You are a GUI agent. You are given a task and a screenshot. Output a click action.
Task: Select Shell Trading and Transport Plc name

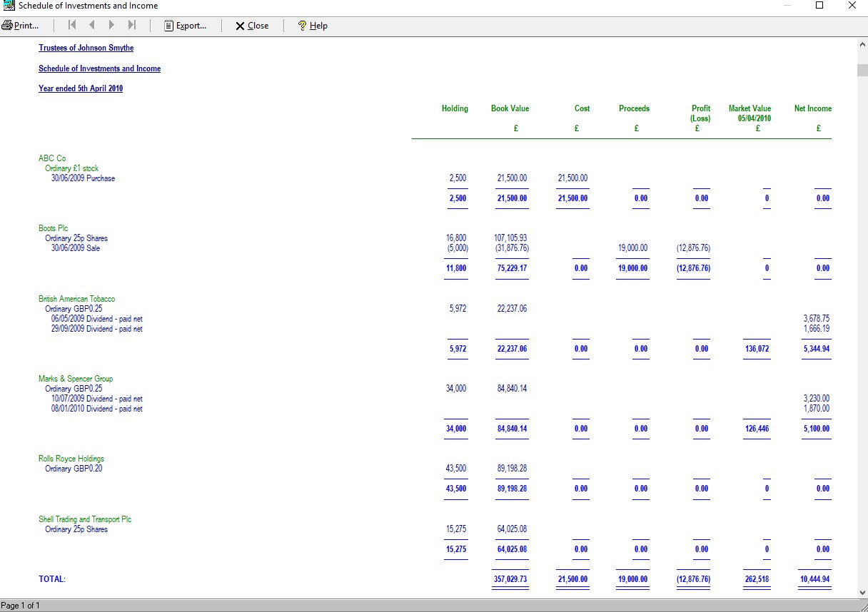pyautogui.click(x=85, y=519)
